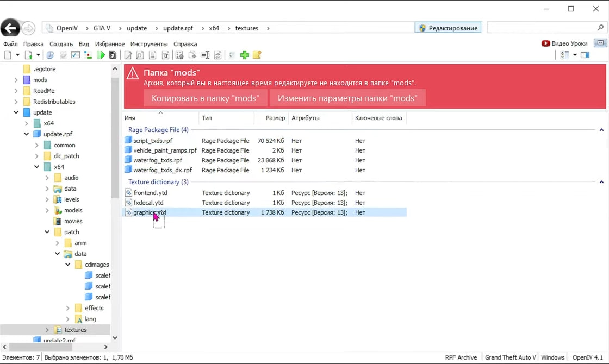
Task: Click the folder tree horizontal scrollbar
Action: [40, 347]
